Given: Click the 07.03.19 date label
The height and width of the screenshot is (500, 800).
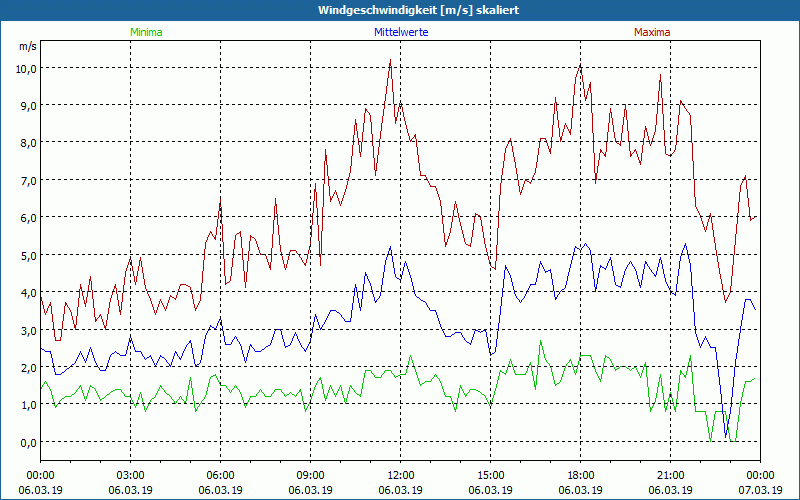Looking at the screenshot, I should 761,490.
